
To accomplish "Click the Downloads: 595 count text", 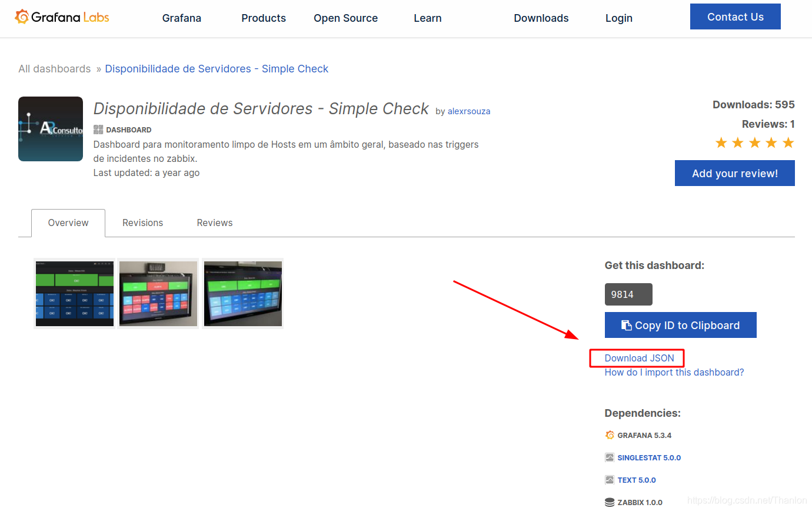I will [754, 105].
